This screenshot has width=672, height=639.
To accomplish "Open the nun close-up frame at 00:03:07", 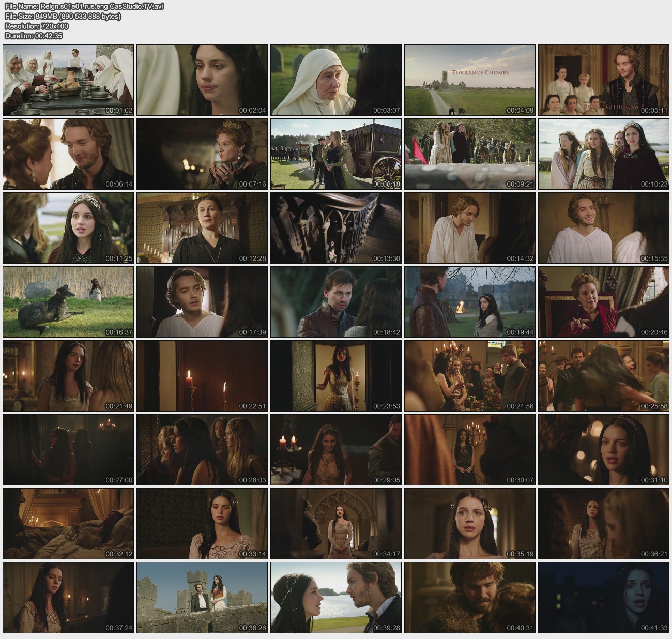I will (x=336, y=80).
